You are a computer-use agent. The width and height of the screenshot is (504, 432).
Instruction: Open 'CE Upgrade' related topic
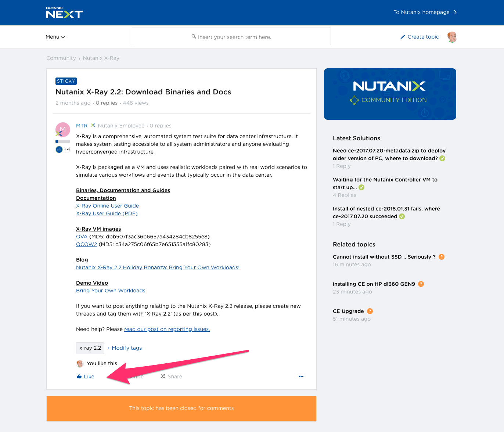click(x=348, y=311)
